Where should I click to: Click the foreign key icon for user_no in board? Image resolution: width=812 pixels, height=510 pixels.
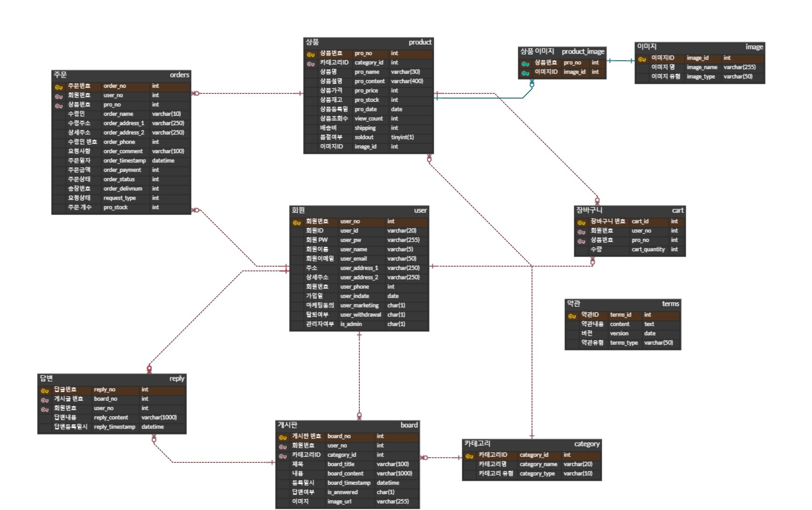pyautogui.click(x=283, y=446)
